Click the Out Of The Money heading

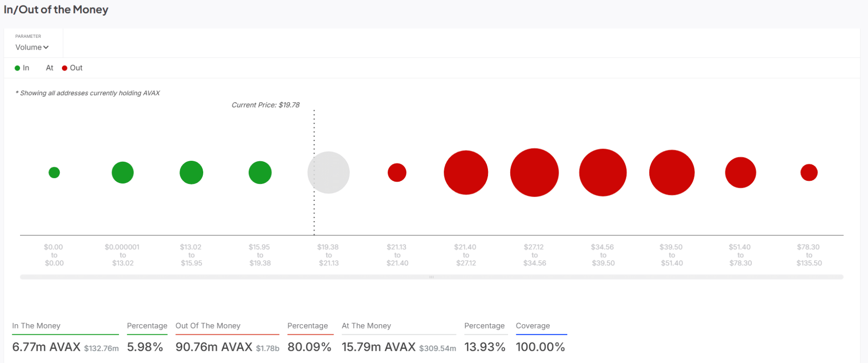pyautogui.click(x=208, y=326)
